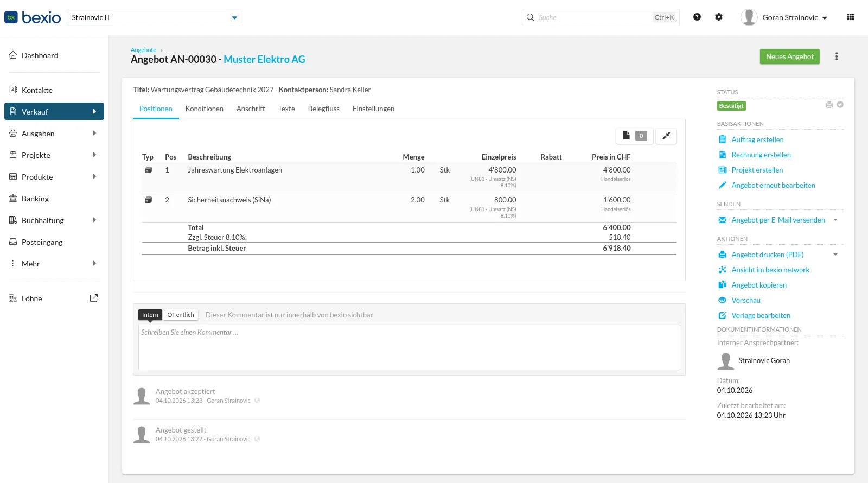Switch to the Belegfluss tab
Screen dimensions: 868x483
pyautogui.click(x=324, y=109)
